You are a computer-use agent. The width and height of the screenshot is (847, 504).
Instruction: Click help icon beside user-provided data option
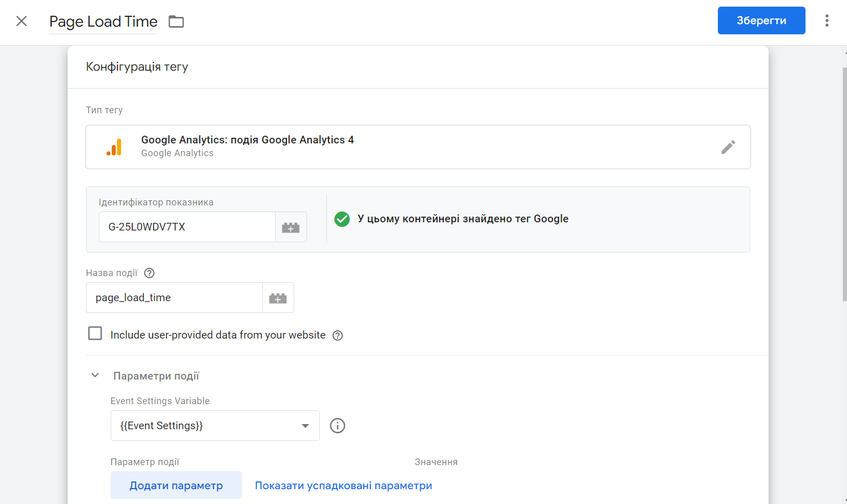(x=338, y=335)
